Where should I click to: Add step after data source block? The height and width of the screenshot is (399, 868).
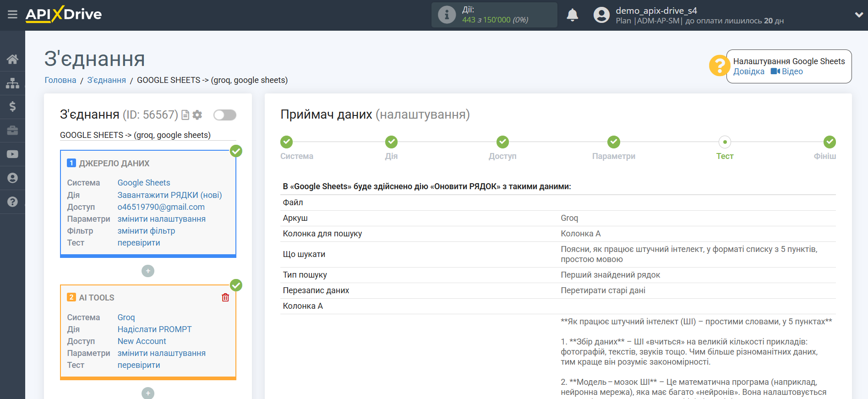[148, 271]
